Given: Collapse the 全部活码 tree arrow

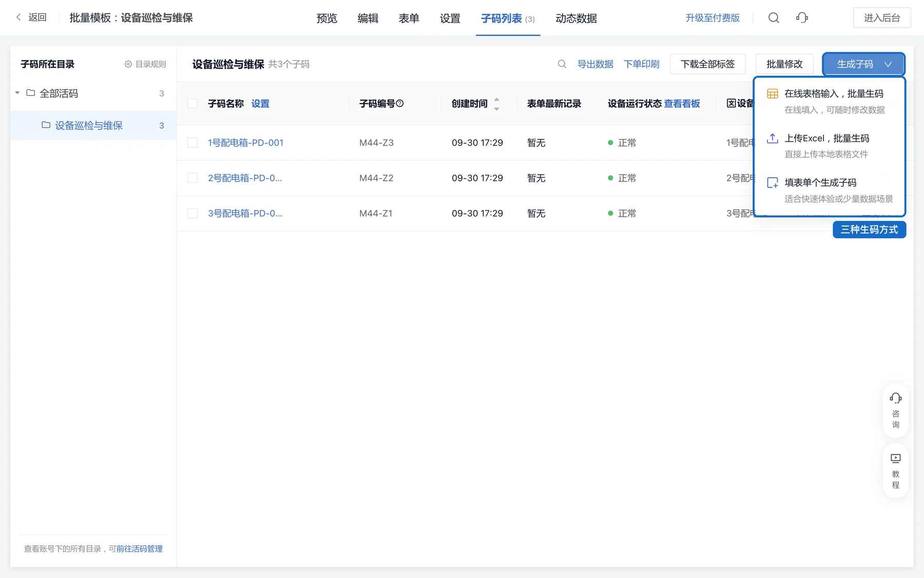Looking at the screenshot, I should coord(17,93).
